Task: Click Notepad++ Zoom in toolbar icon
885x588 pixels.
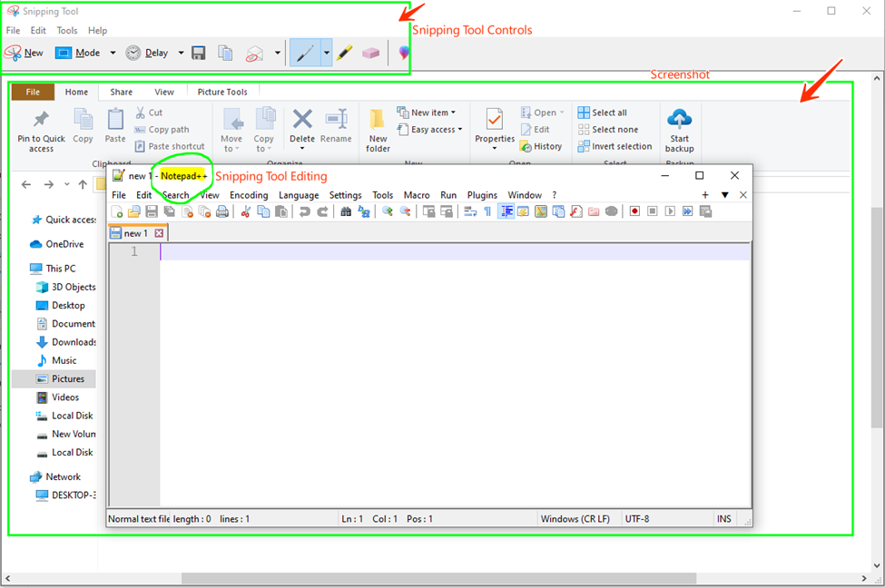Action: click(x=388, y=211)
